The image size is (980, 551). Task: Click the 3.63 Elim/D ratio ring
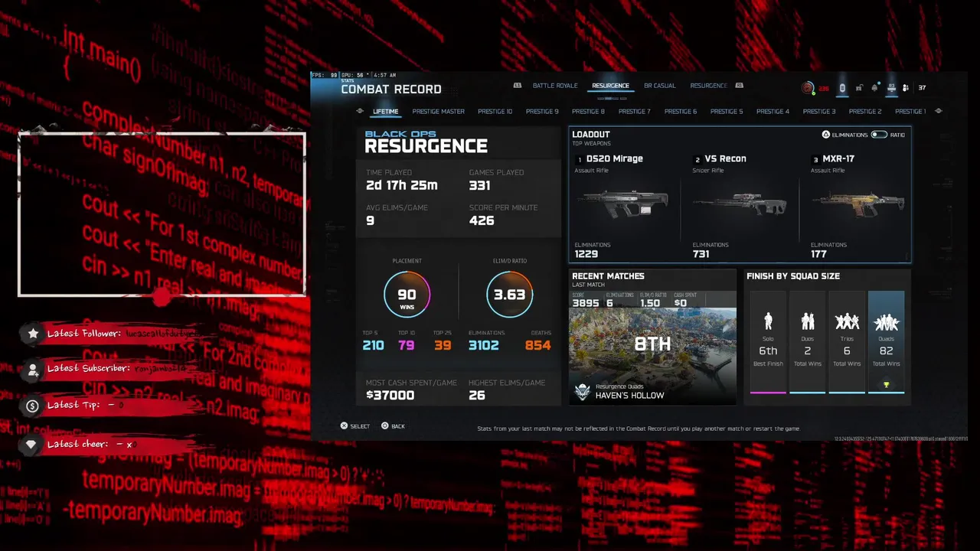coord(509,295)
